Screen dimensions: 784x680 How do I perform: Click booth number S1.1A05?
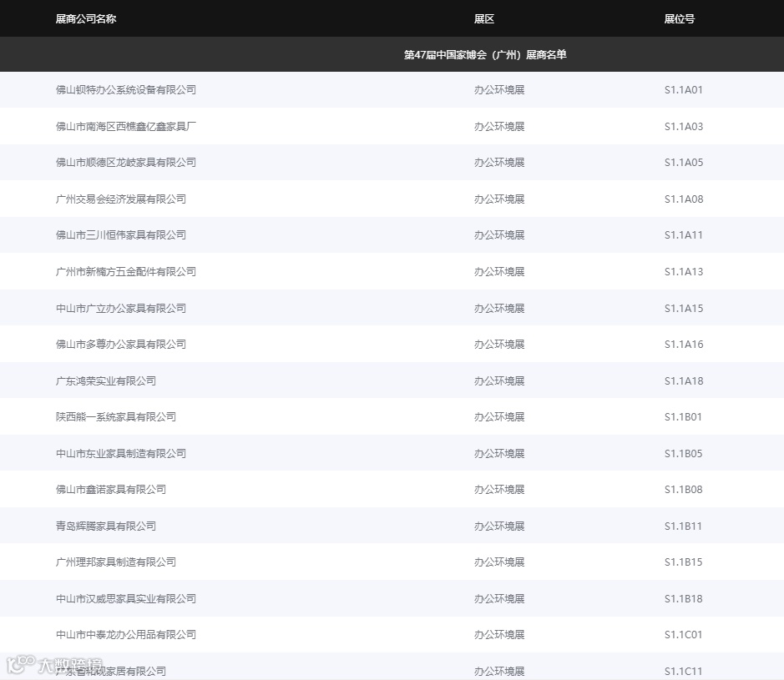684,163
